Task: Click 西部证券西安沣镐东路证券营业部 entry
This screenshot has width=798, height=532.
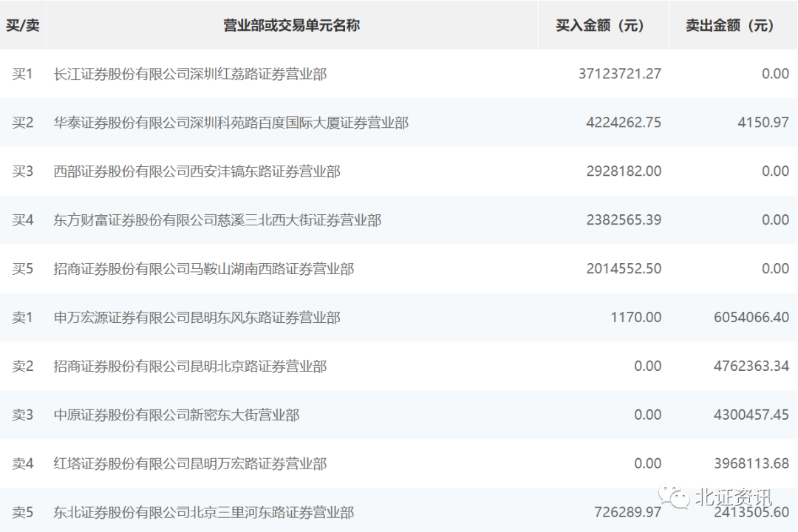Action: pyautogui.click(x=197, y=171)
